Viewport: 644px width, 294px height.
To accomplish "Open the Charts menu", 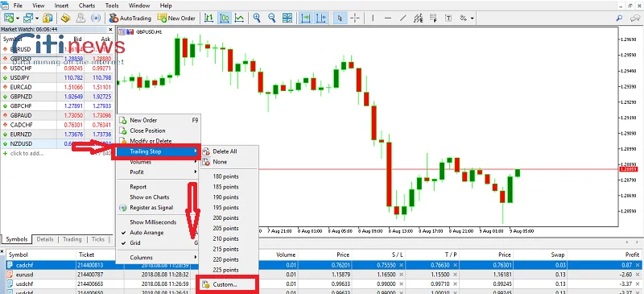I will coord(87,6).
